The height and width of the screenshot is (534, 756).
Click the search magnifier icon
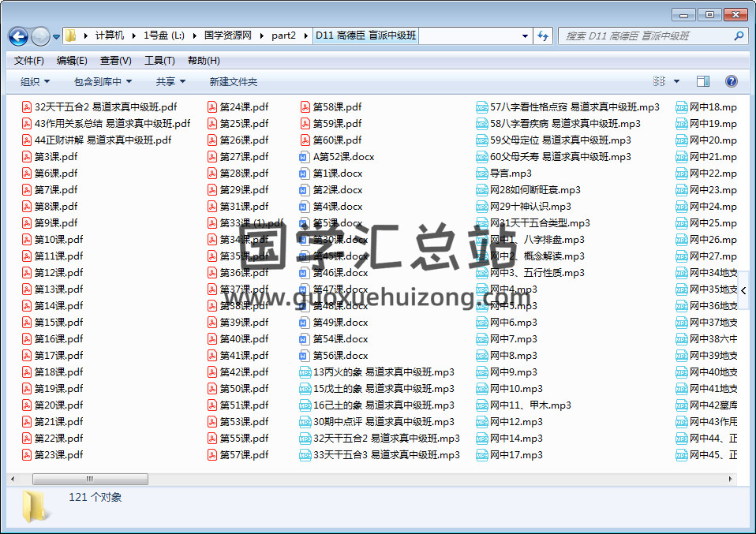click(x=738, y=36)
